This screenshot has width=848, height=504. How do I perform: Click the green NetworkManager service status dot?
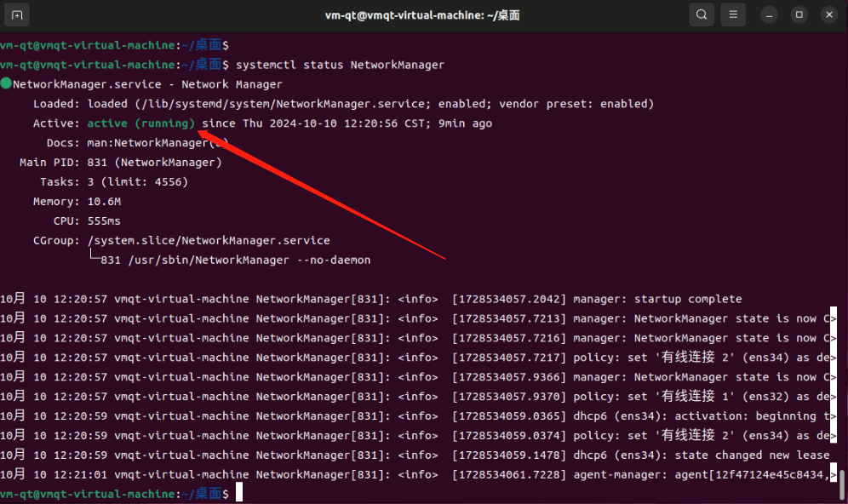6,84
